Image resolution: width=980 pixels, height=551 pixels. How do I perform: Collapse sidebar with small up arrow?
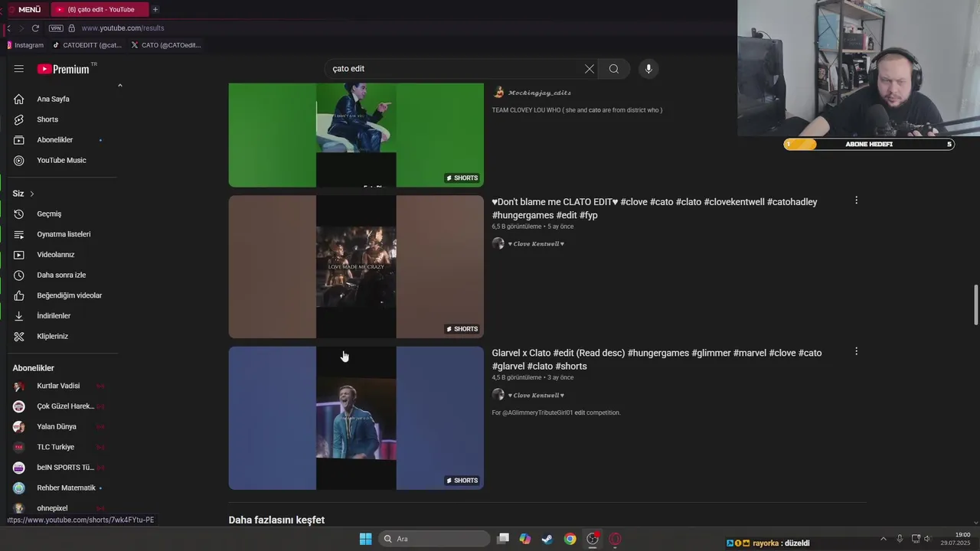(x=119, y=85)
